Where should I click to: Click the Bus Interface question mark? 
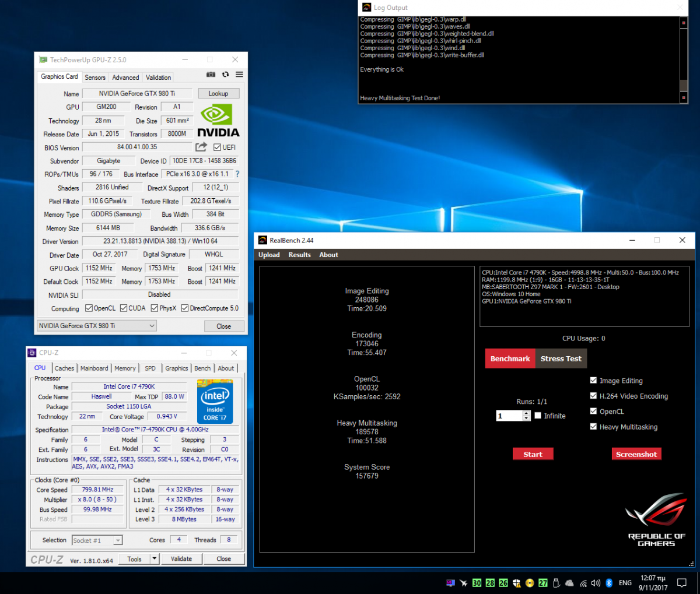[x=237, y=174]
